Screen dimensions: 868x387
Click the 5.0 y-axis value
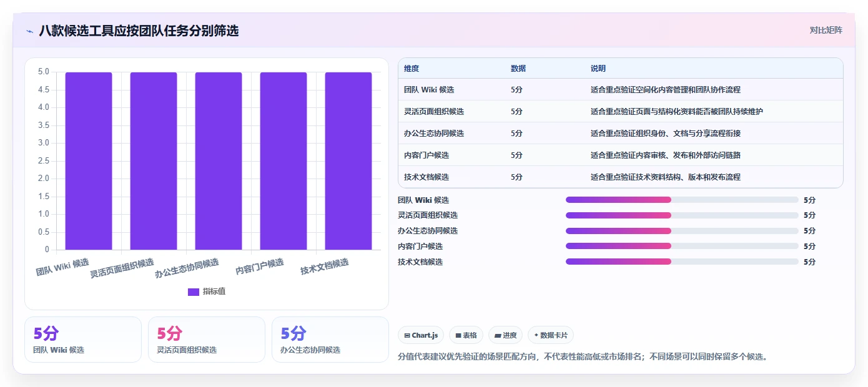[x=43, y=72]
